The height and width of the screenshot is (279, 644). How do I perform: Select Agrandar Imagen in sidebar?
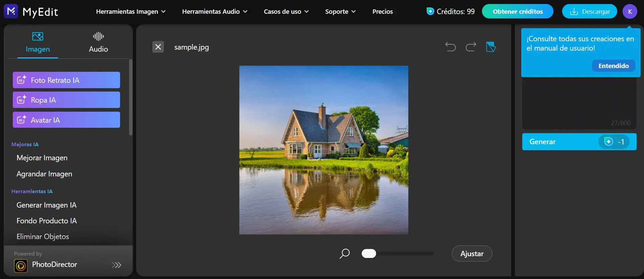[x=44, y=174]
